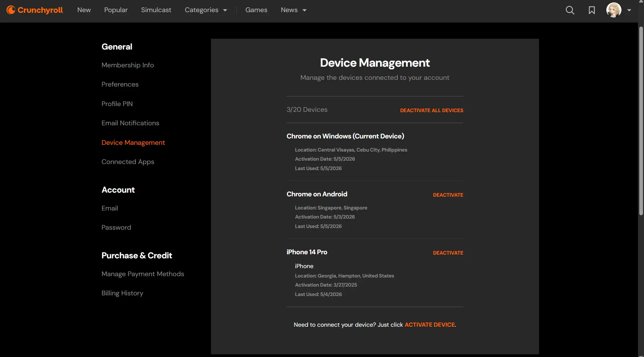Click the page vertical scrollbar thumb
Viewport: 644px width, 357px height.
[x=641, y=121]
